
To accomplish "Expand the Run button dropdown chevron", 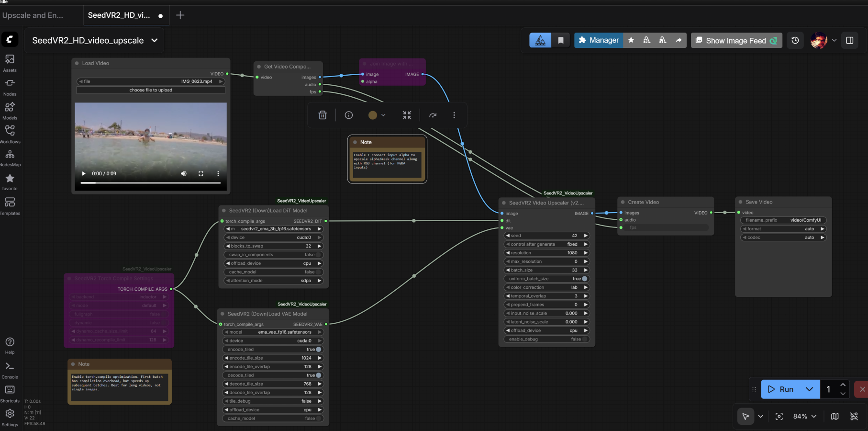I will pos(810,389).
